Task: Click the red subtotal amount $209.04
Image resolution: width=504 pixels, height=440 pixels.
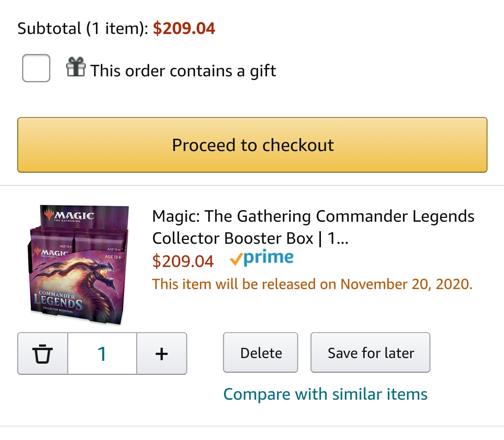Action: [184, 28]
